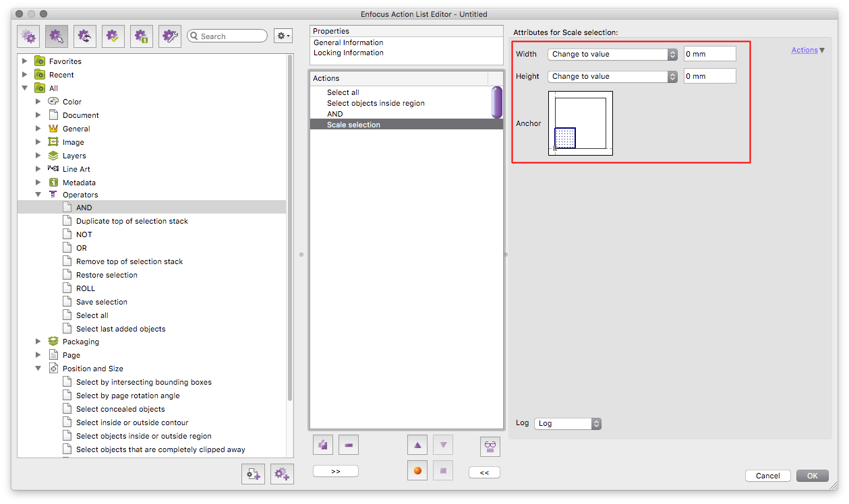The width and height of the screenshot is (849, 504).
Task: Click the purple Actions list scrollbar thumb
Action: tap(497, 102)
